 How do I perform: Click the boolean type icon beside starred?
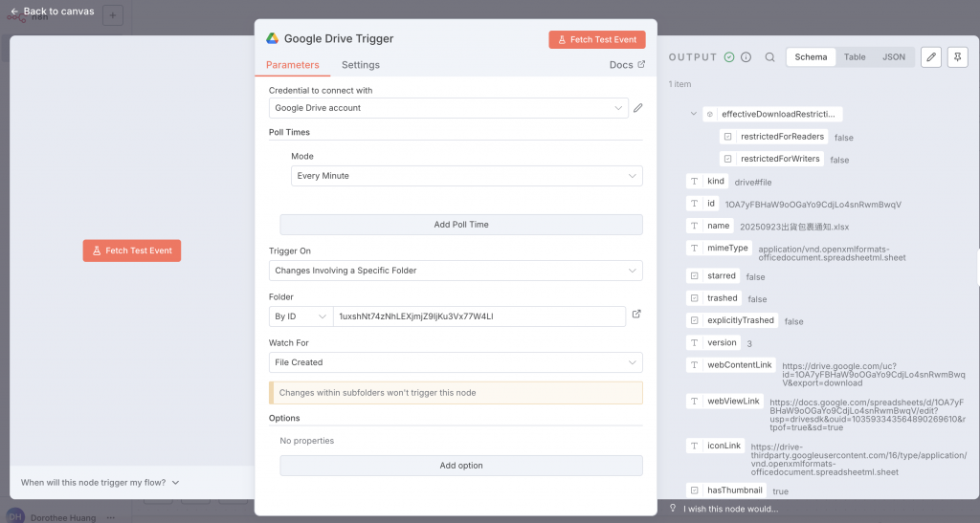point(695,276)
